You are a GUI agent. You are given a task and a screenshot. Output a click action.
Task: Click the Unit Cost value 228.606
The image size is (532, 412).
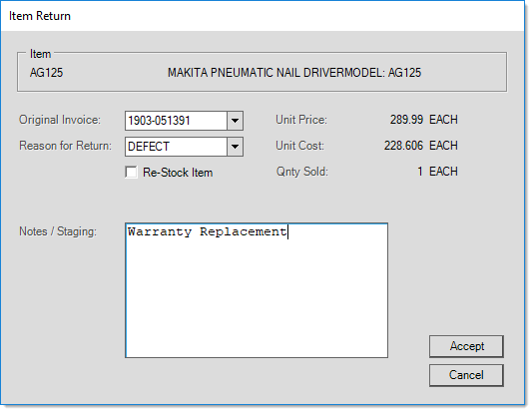pyautogui.click(x=403, y=146)
